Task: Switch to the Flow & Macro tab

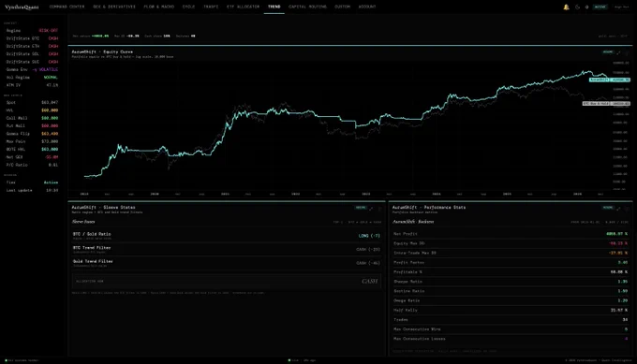Action: [159, 7]
